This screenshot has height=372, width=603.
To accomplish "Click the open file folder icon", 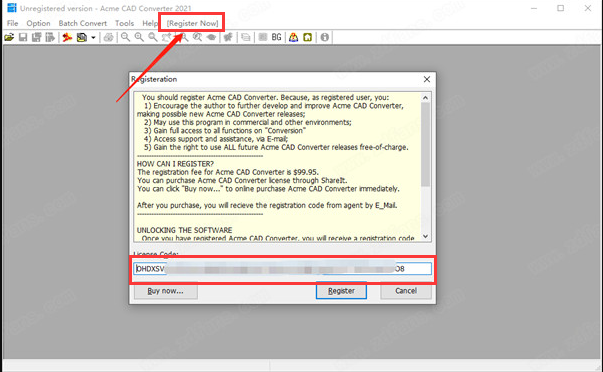I will [9, 37].
